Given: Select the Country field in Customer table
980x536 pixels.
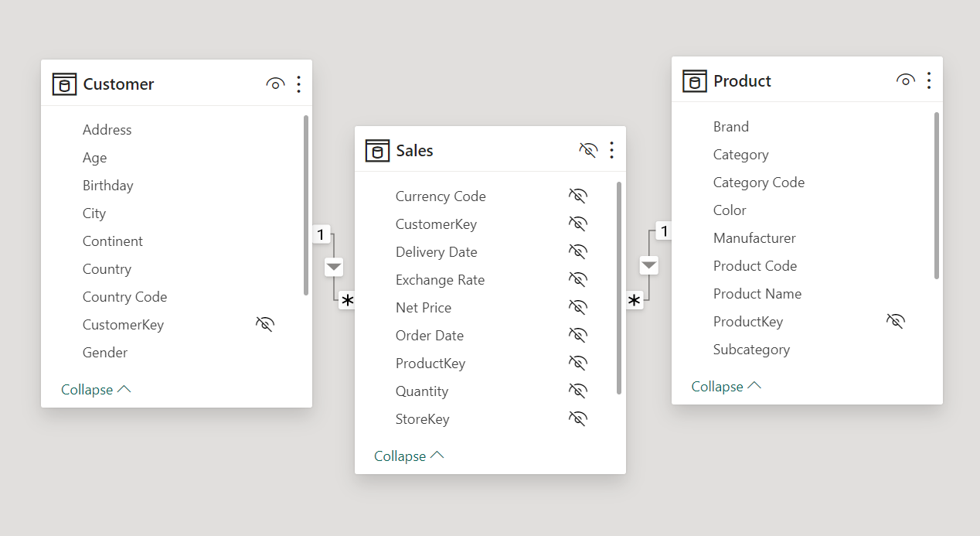Looking at the screenshot, I should (107, 269).
